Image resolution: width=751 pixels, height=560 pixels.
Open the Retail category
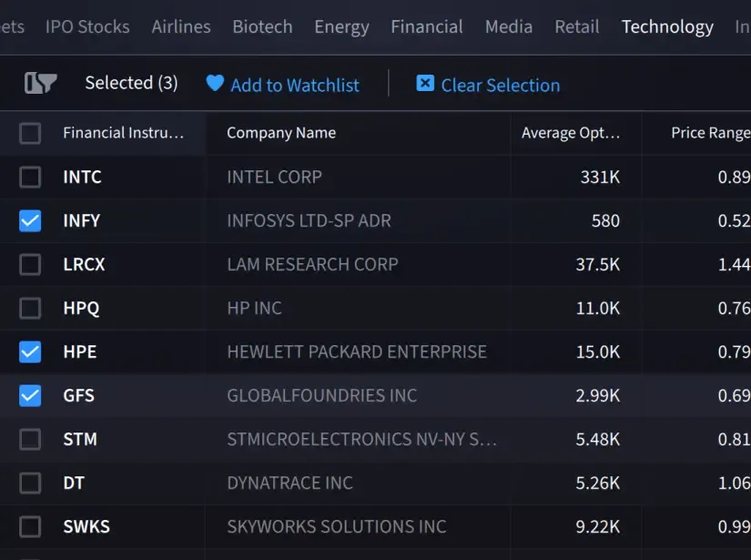(x=576, y=26)
